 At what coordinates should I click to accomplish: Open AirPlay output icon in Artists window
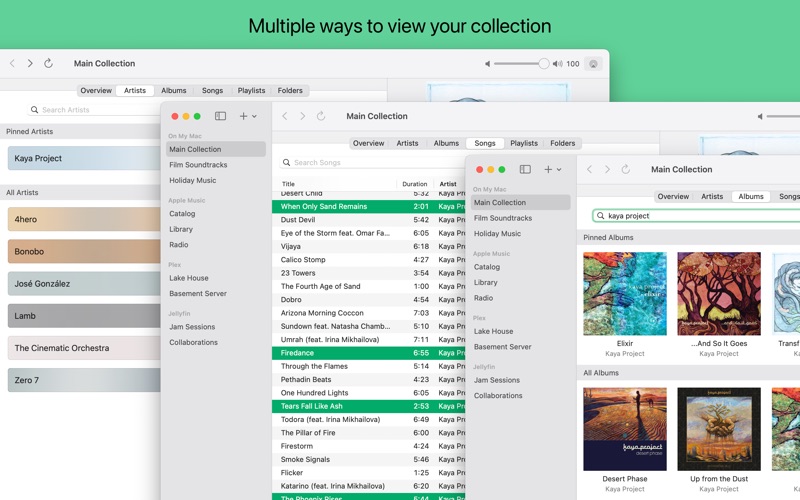[x=593, y=64]
